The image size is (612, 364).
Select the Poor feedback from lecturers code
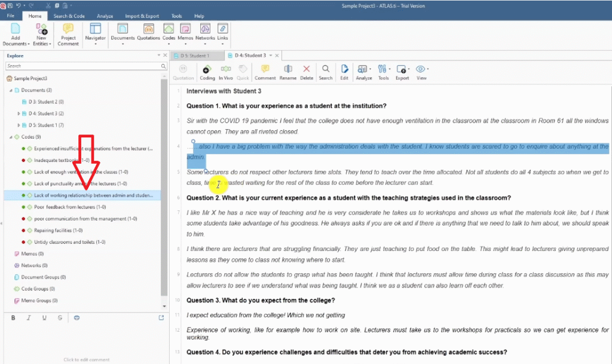tap(69, 207)
